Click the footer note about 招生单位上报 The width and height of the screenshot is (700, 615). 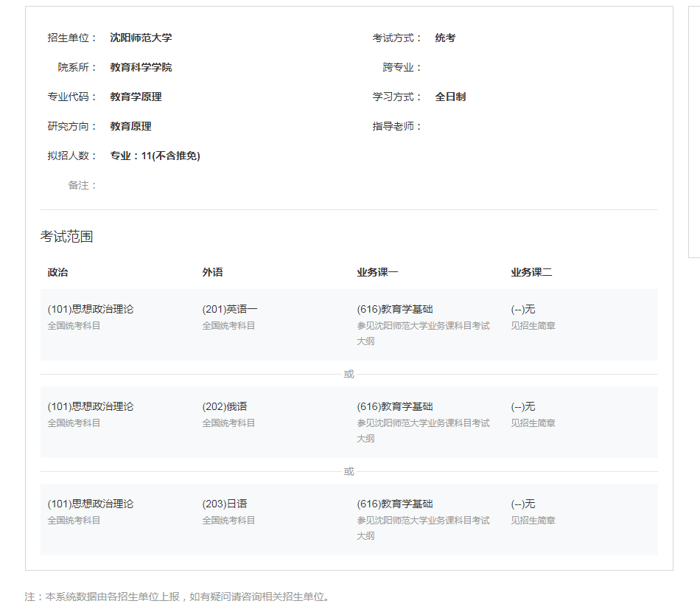[x=178, y=597]
